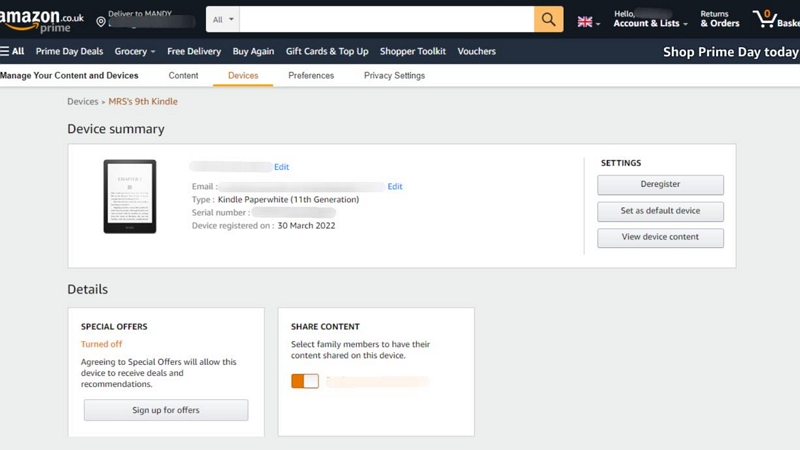Viewport: 800px width, 450px height.
Task: Open Vouchers page
Action: (x=477, y=51)
